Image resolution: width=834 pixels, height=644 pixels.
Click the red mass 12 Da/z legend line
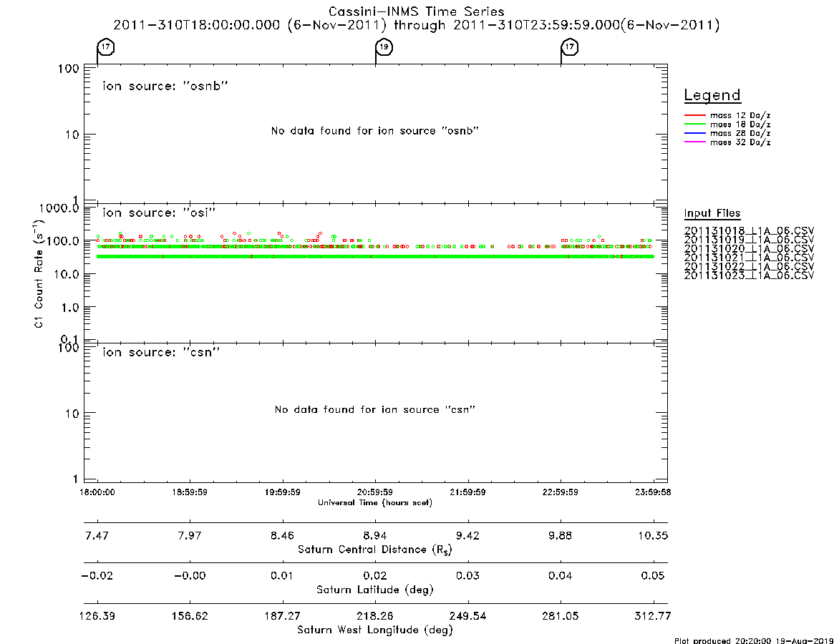tap(694, 115)
